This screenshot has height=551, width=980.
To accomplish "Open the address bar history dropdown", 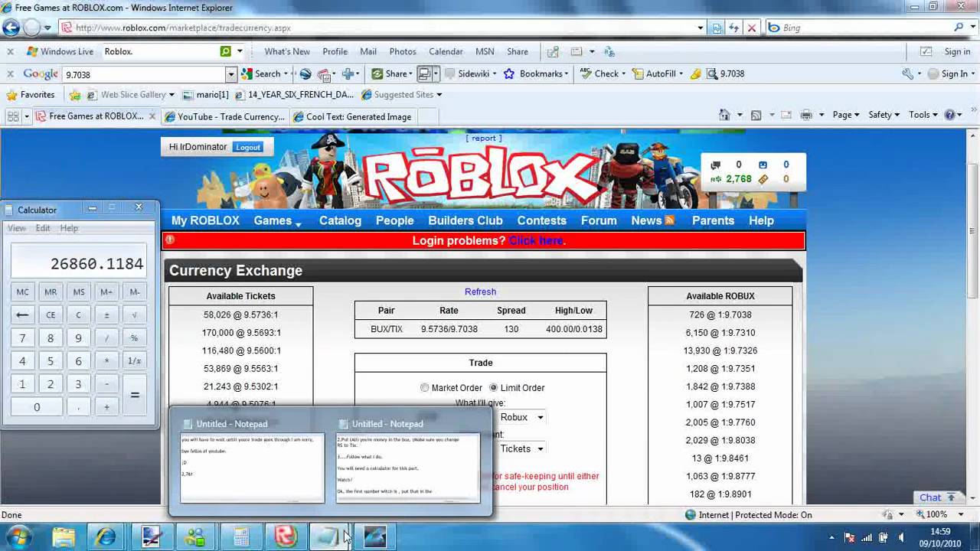I will [x=700, y=28].
